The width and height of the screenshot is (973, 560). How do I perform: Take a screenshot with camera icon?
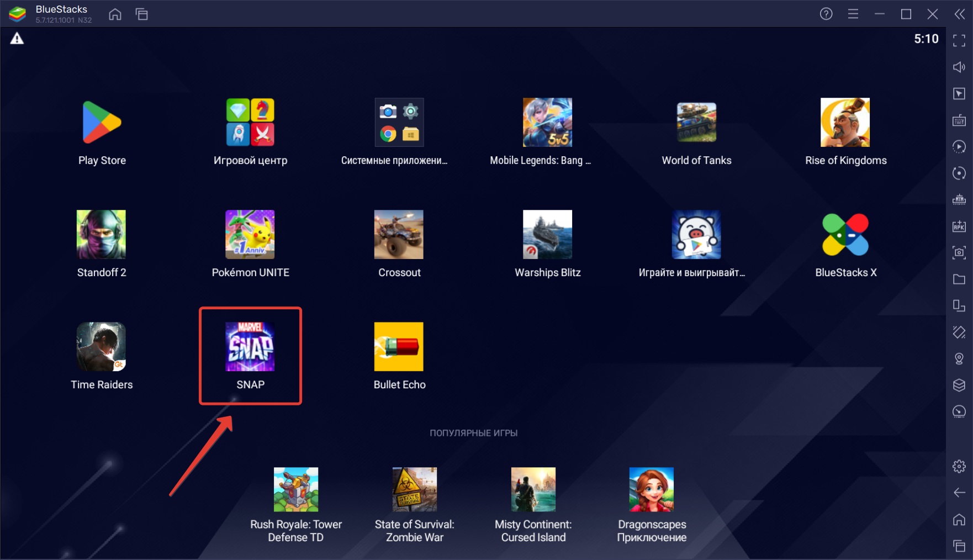[959, 252]
